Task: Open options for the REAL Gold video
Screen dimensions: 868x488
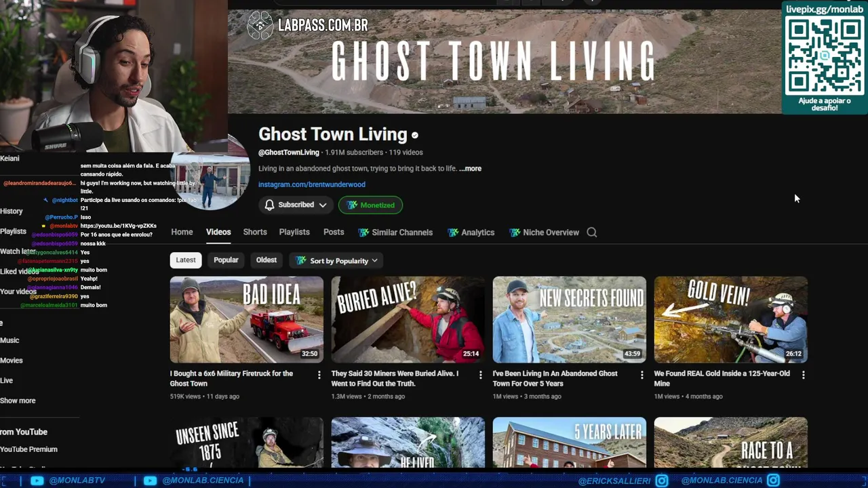Action: [x=804, y=375]
